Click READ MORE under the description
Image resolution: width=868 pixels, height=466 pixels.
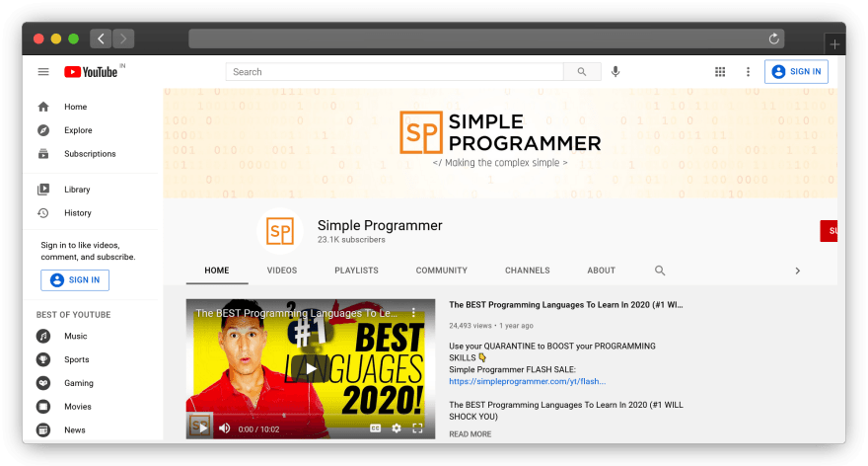tap(470, 433)
